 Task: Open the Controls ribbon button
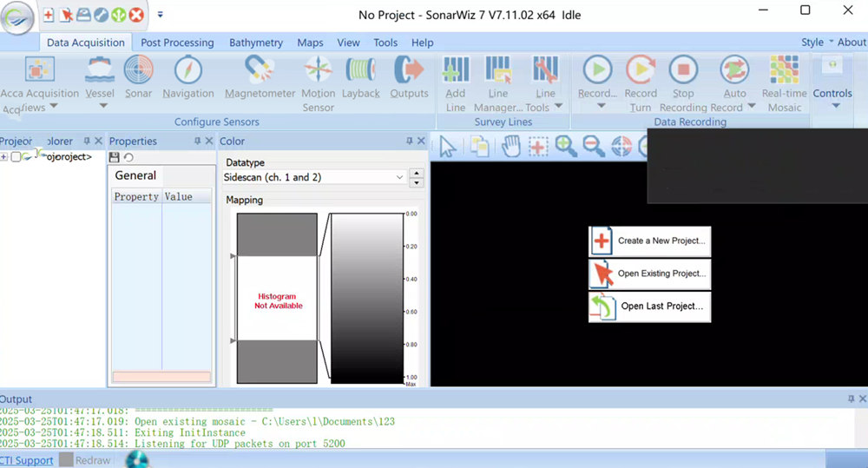pyautogui.click(x=832, y=82)
